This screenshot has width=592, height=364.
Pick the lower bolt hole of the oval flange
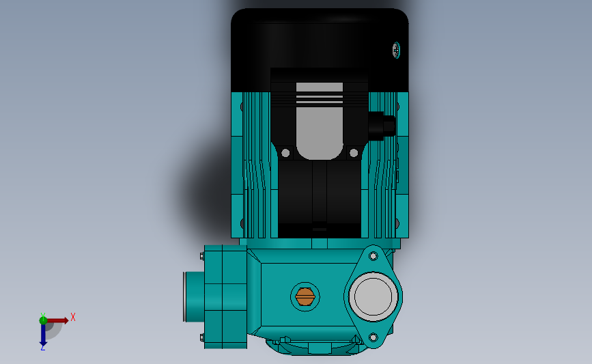[373, 337]
